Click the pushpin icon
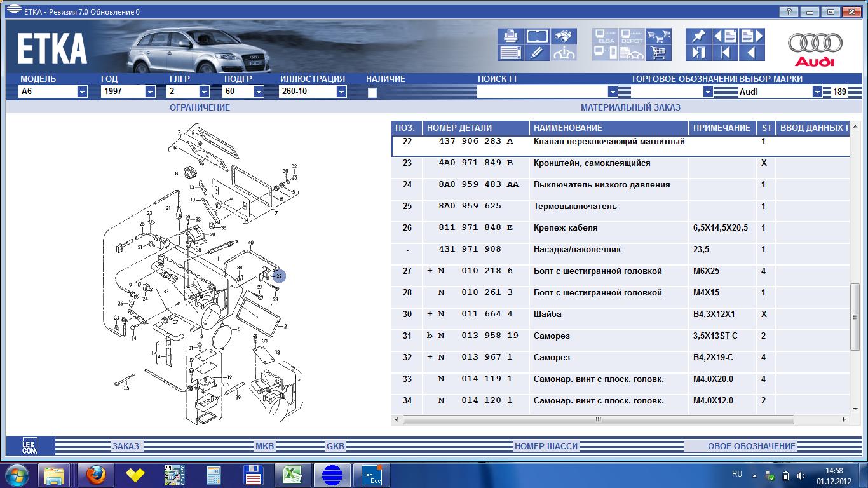Viewport: 868px width, 488px height. 698,36
